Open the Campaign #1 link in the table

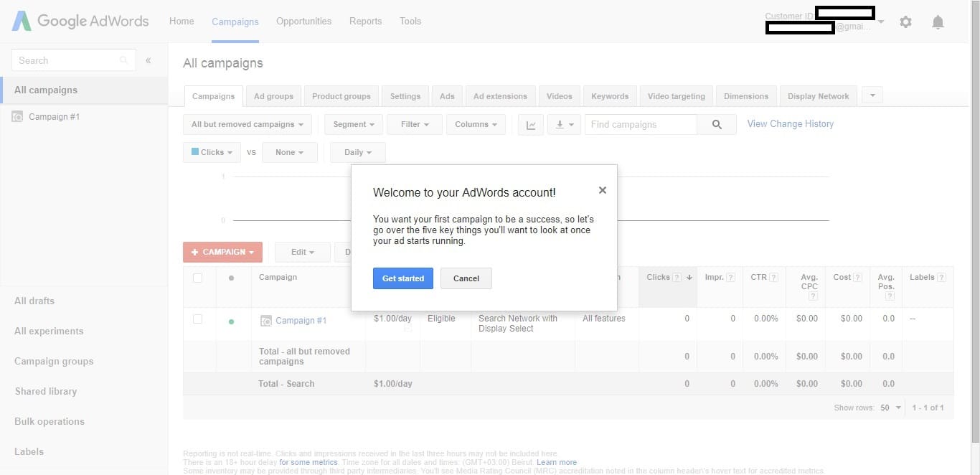[x=301, y=321]
